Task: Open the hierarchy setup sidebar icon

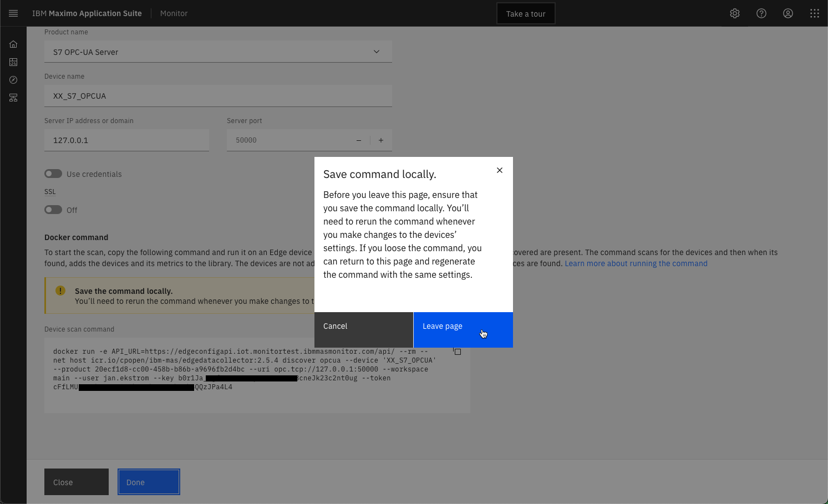Action: (13, 98)
